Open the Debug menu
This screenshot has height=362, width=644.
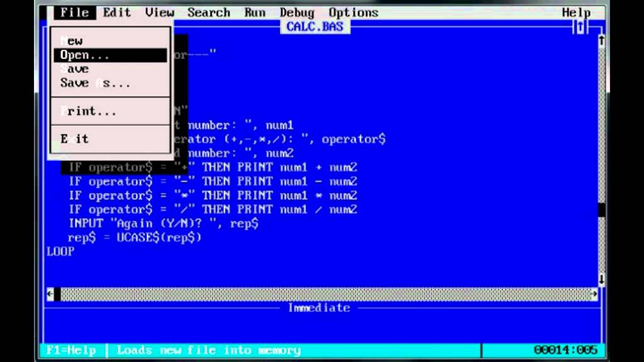pos(296,12)
